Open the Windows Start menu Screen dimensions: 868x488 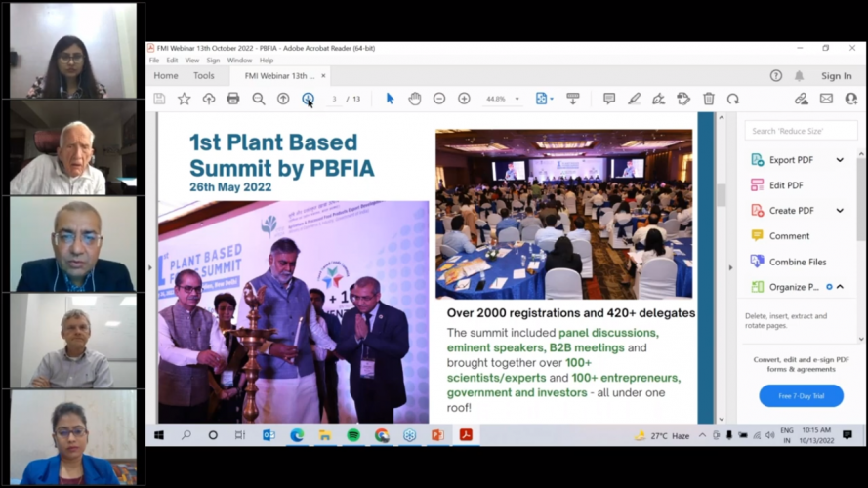point(159,435)
